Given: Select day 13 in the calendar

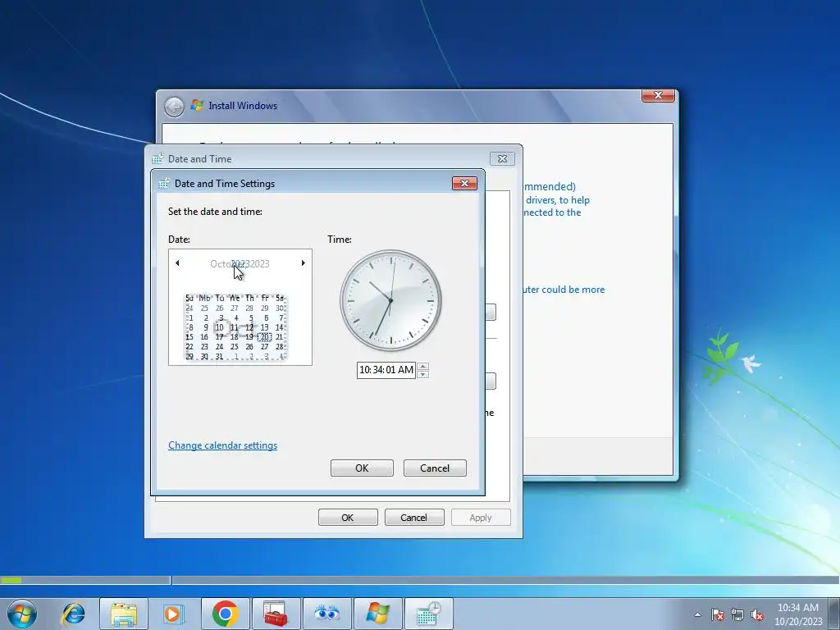Looking at the screenshot, I should [x=265, y=327].
